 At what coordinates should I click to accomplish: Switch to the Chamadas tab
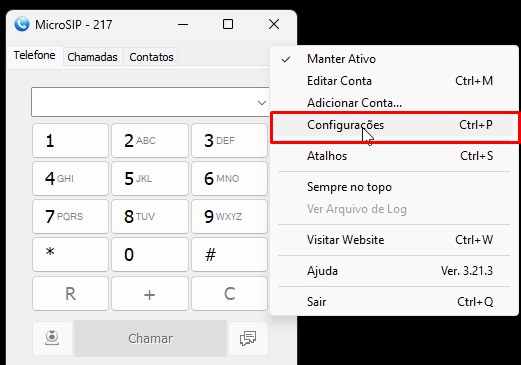(92, 57)
